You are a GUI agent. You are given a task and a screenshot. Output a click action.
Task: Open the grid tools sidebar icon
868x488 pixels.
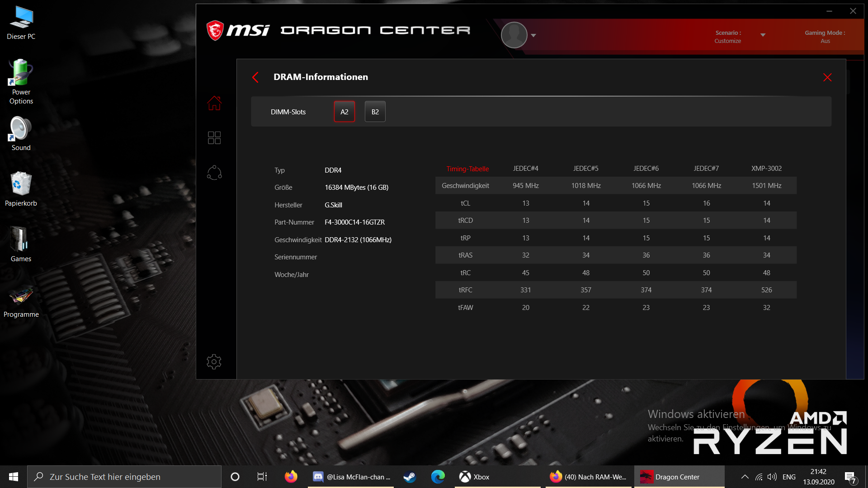pyautogui.click(x=214, y=138)
